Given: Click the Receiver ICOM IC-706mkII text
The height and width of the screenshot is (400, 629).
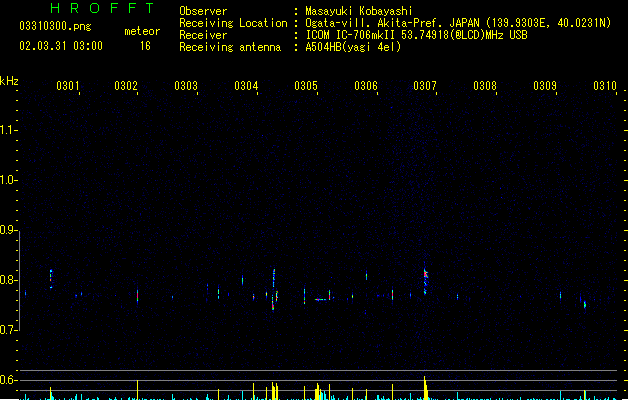Looking at the screenshot, I should [416, 35].
